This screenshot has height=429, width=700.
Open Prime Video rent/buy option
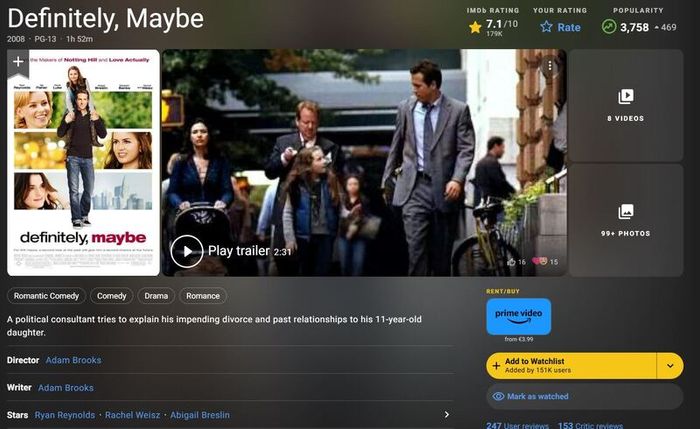[x=519, y=317]
